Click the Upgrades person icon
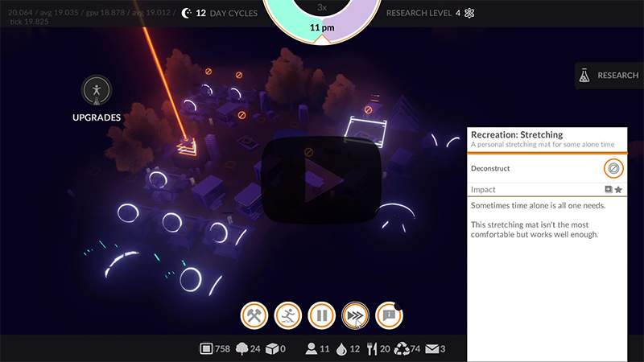 [97, 91]
